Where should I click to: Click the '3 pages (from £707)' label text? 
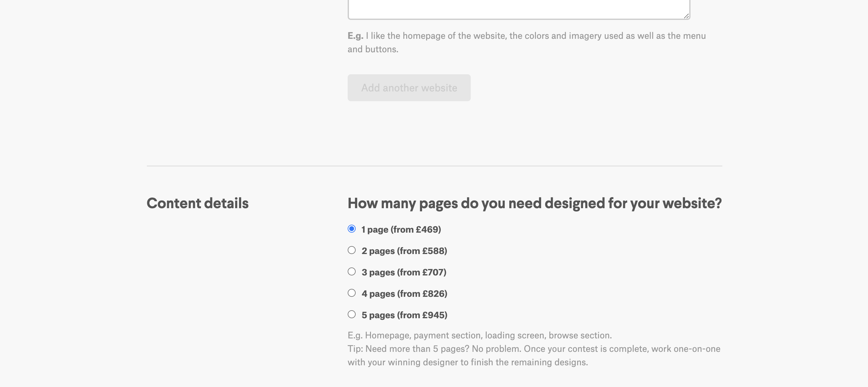pyautogui.click(x=404, y=272)
